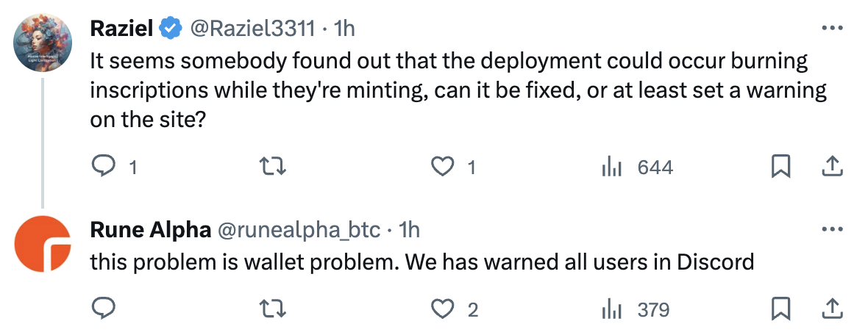This screenshot has height=335, width=868.
Task: Open more options for Raziel's tweet
Action: pos(830,29)
